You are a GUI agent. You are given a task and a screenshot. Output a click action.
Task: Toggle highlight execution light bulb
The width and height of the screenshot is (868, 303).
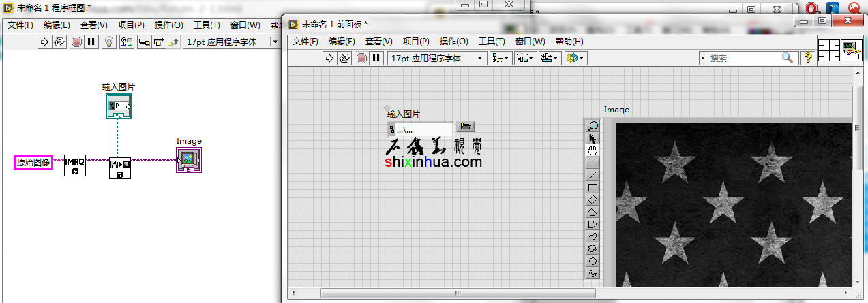[108, 42]
